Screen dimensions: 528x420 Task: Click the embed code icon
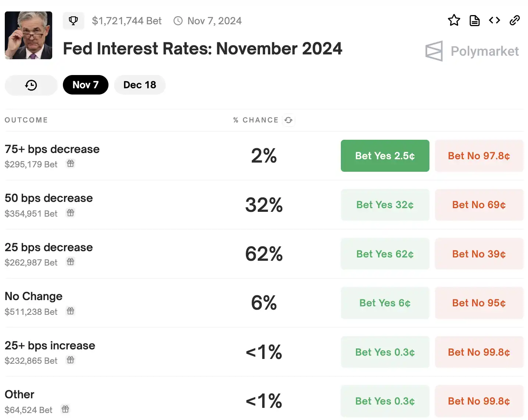(x=495, y=20)
